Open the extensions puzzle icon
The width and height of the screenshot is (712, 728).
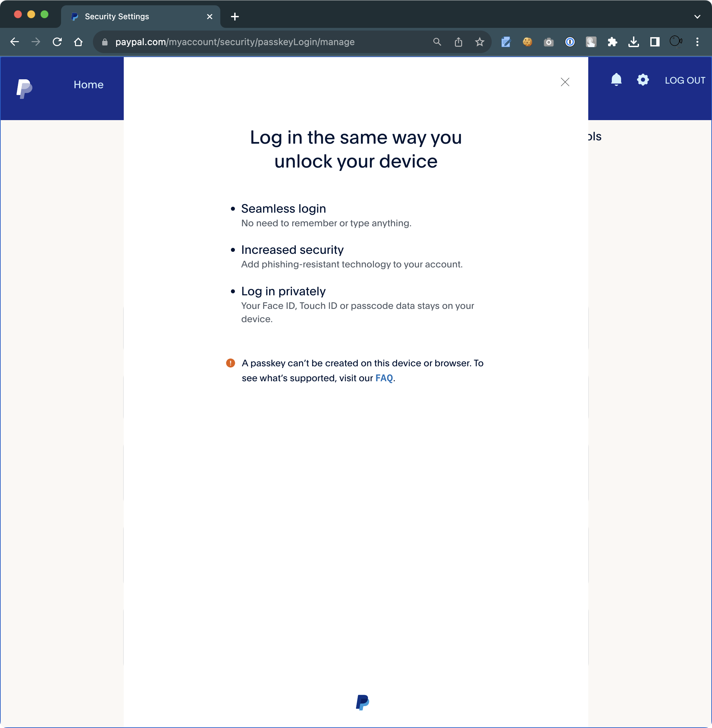[612, 42]
